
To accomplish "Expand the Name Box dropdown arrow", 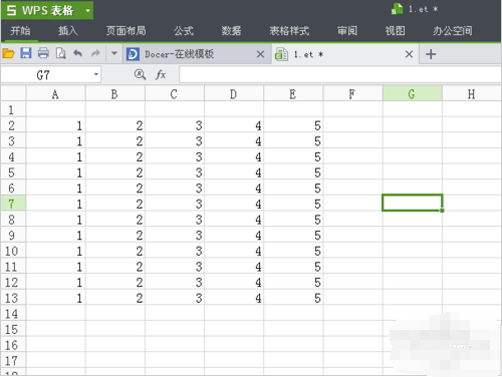I will click(x=96, y=74).
